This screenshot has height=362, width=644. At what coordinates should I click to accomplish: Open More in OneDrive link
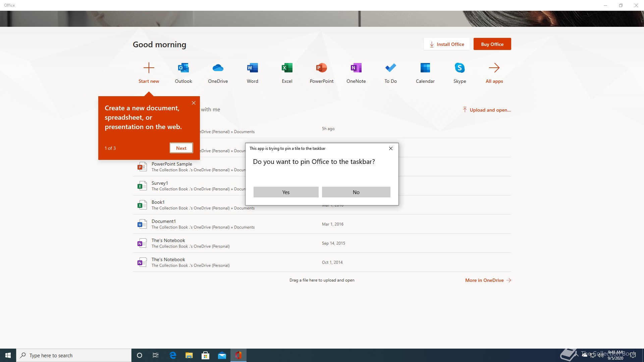488,280
